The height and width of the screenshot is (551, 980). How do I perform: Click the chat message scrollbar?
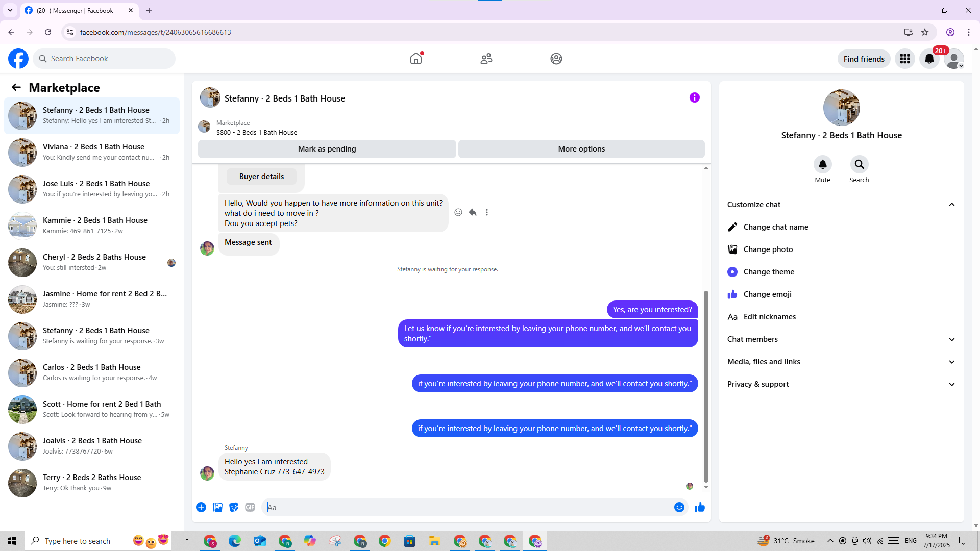click(706, 386)
